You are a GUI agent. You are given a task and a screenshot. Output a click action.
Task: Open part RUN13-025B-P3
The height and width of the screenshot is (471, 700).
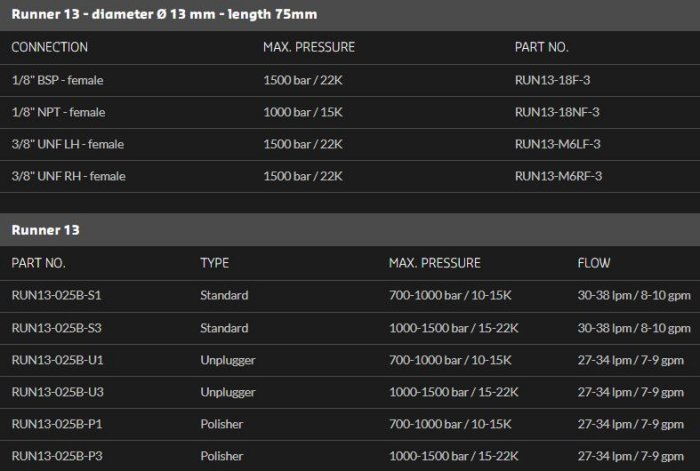pyautogui.click(x=57, y=456)
